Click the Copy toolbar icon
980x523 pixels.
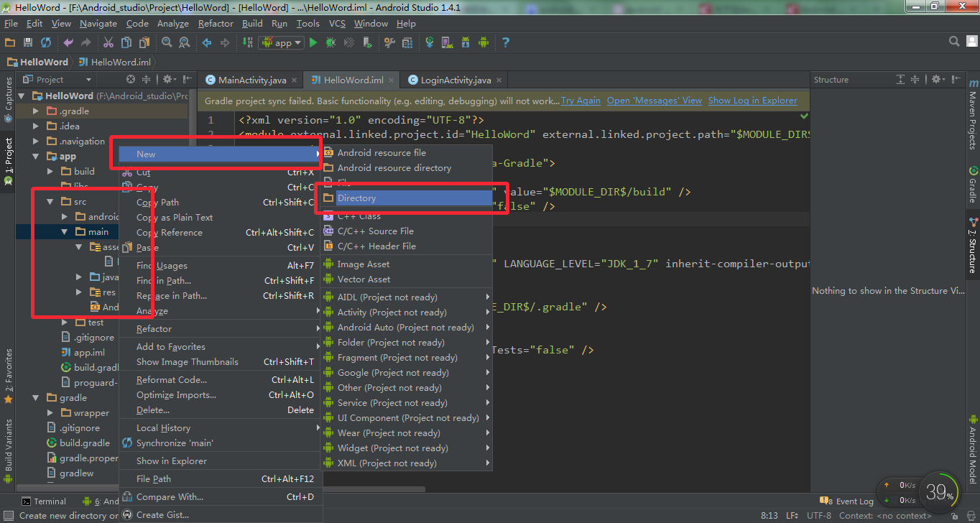click(126, 42)
